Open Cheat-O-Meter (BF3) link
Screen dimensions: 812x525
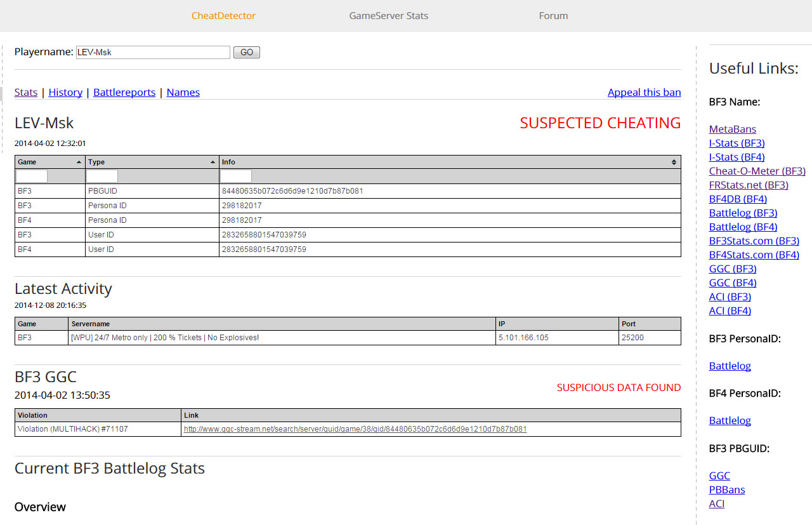[757, 171]
